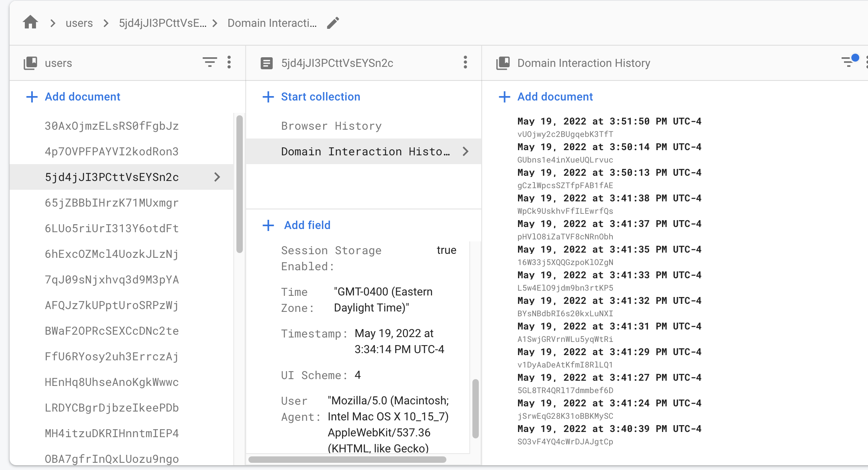Open the three-dot menu for document 5jd4jJI3PCttVsEYSn2c
868x470 pixels.
click(465, 63)
